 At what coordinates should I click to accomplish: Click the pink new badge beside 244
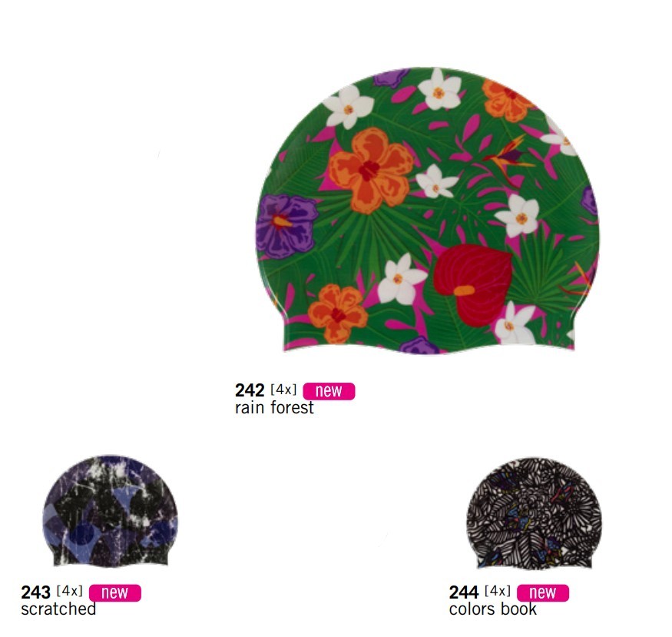coord(542,593)
